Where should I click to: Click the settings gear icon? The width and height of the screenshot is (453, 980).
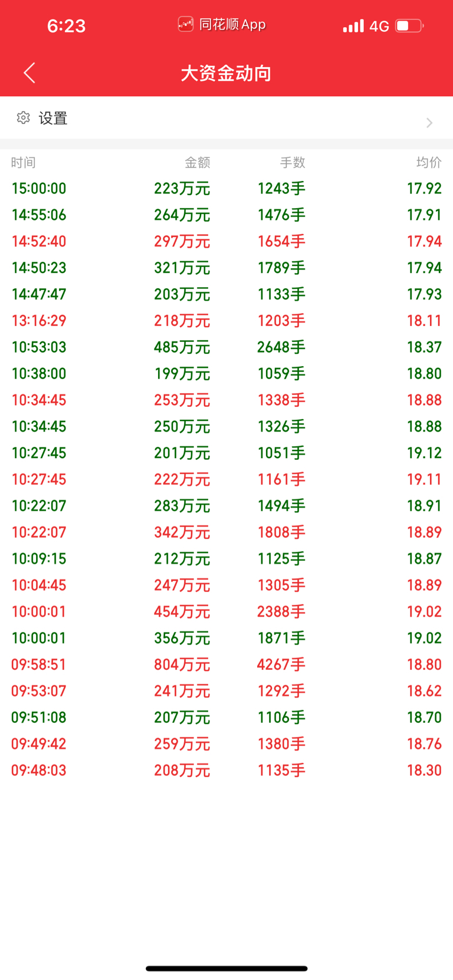[x=23, y=118]
